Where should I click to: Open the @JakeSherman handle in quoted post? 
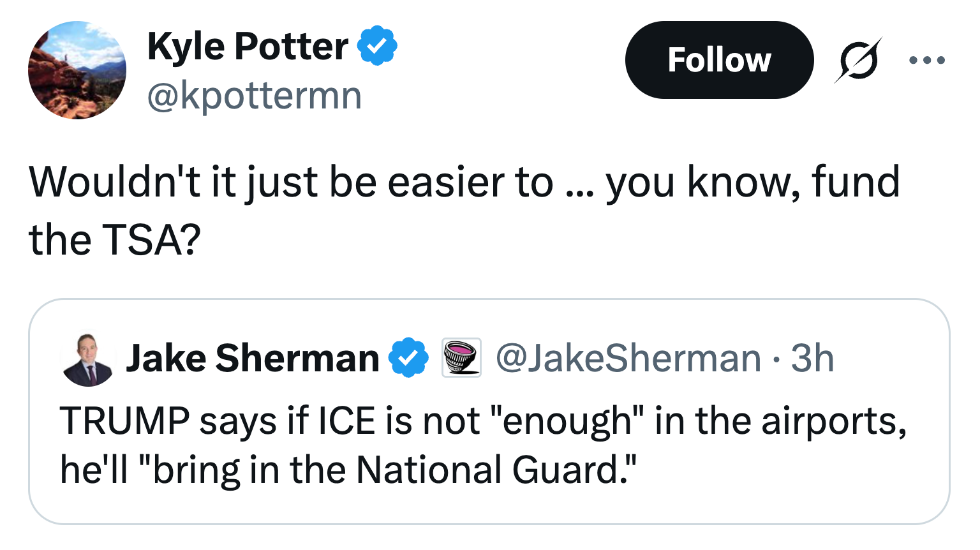(628, 358)
